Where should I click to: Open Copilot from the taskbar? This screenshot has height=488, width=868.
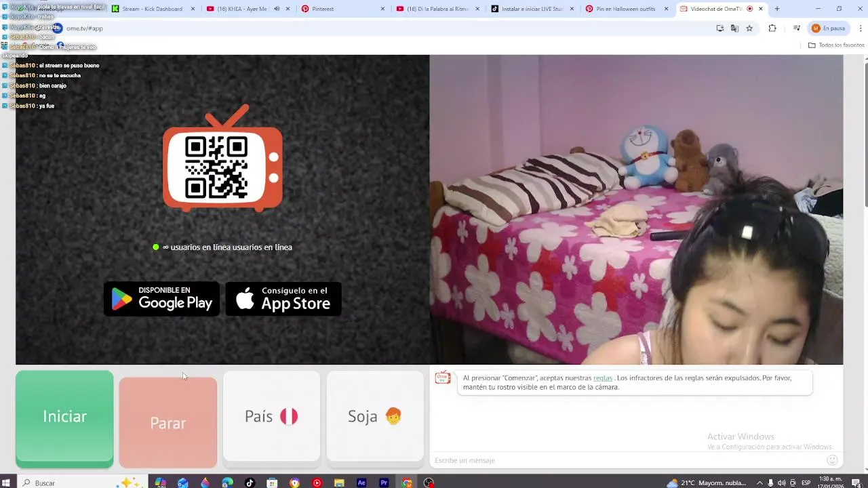click(161, 483)
